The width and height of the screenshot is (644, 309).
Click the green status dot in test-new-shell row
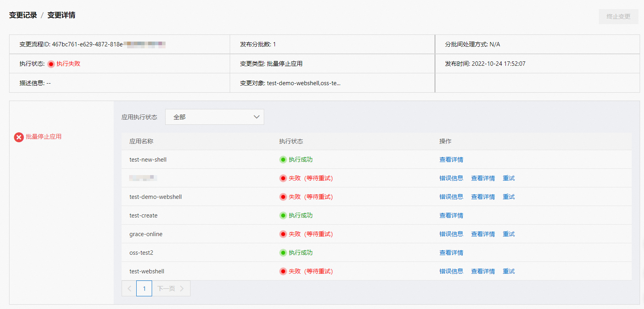pos(283,160)
